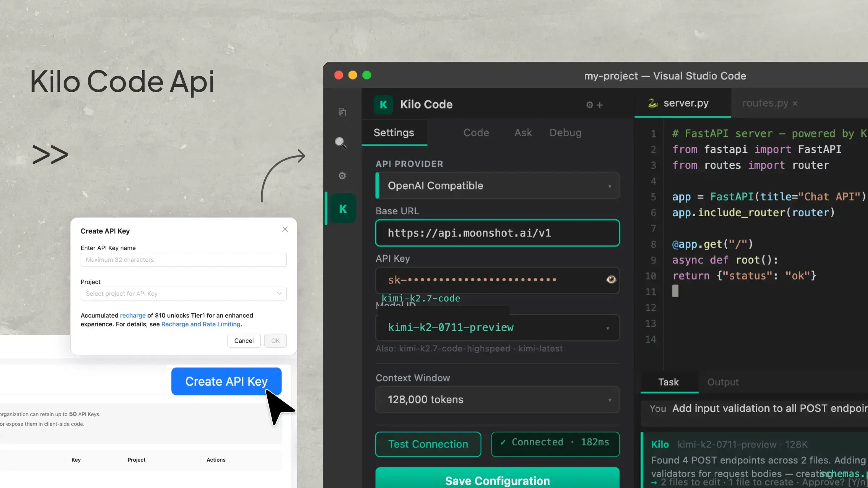Click line 3 from routes import router
The height and width of the screenshot is (488, 868).
[750, 165]
